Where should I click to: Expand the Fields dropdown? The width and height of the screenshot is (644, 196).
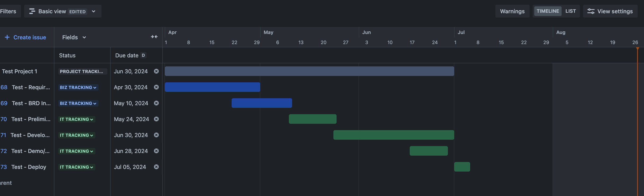[x=74, y=37]
